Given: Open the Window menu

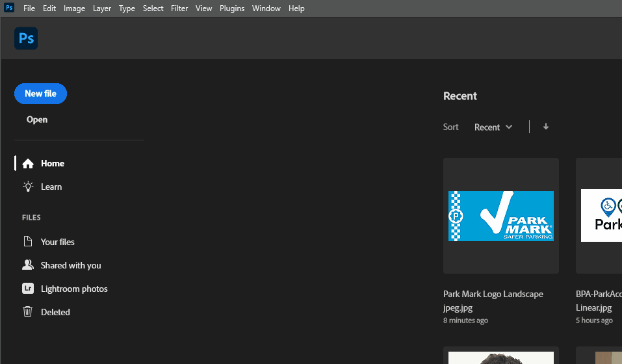Looking at the screenshot, I should coord(266,8).
